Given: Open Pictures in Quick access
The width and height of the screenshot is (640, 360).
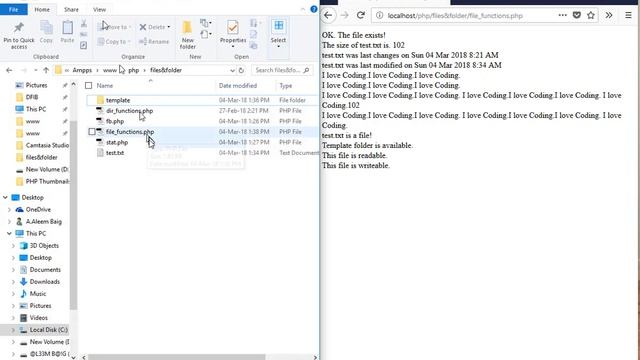Looking at the screenshot, I should pyautogui.click(x=36, y=85).
